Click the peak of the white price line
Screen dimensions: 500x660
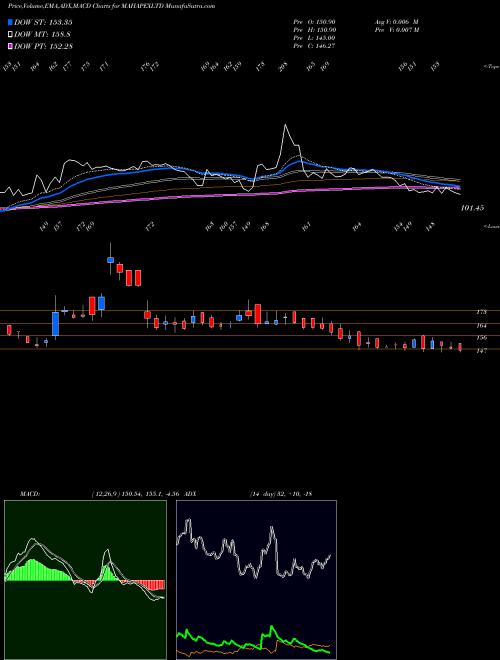click(285, 125)
